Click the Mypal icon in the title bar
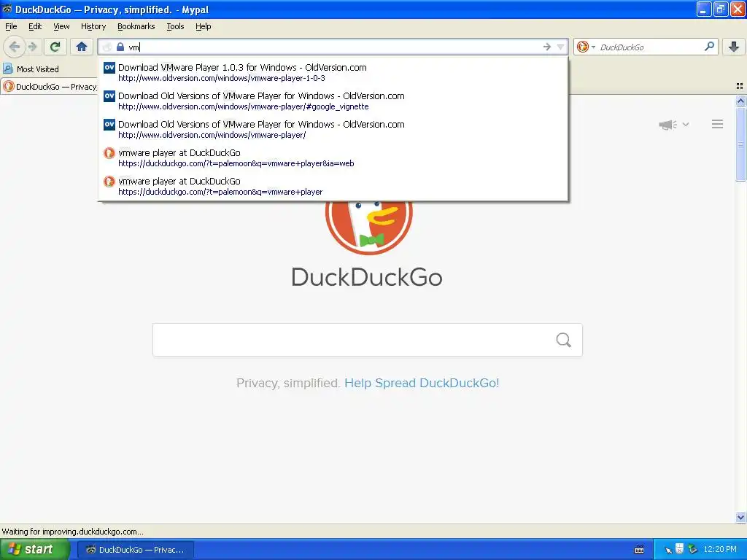Viewport: 747px width, 560px height. [7, 9]
